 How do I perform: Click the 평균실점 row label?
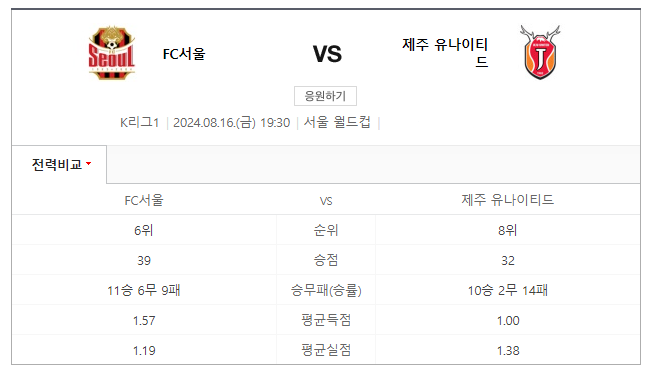pyautogui.click(x=326, y=350)
